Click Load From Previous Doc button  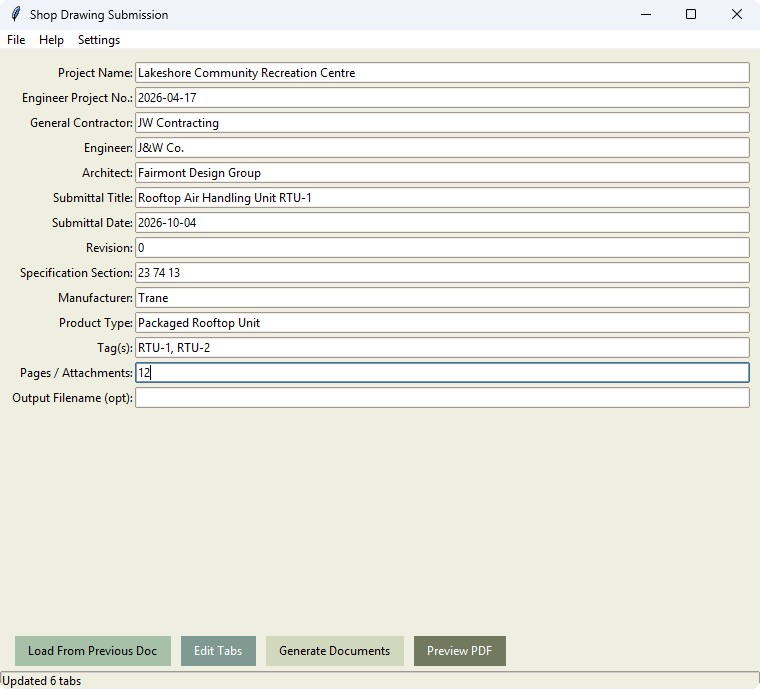93,651
